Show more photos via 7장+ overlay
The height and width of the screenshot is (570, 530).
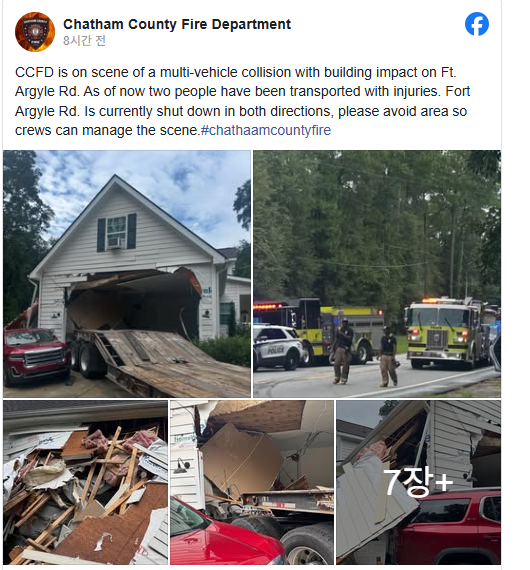click(418, 482)
